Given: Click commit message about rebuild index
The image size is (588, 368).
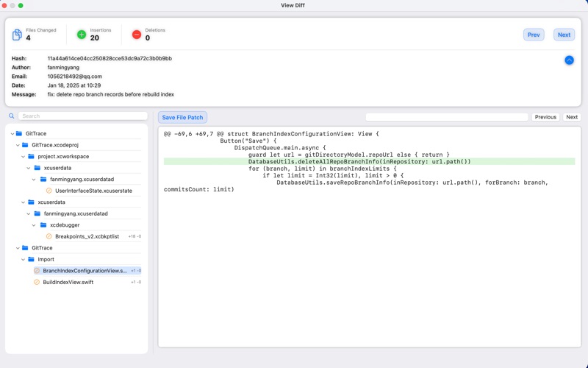Looking at the screenshot, I should (x=111, y=94).
